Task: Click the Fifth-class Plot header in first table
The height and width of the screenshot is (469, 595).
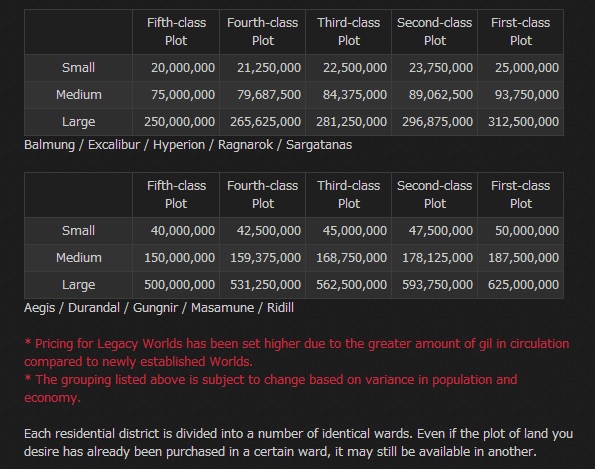Action: (176, 31)
